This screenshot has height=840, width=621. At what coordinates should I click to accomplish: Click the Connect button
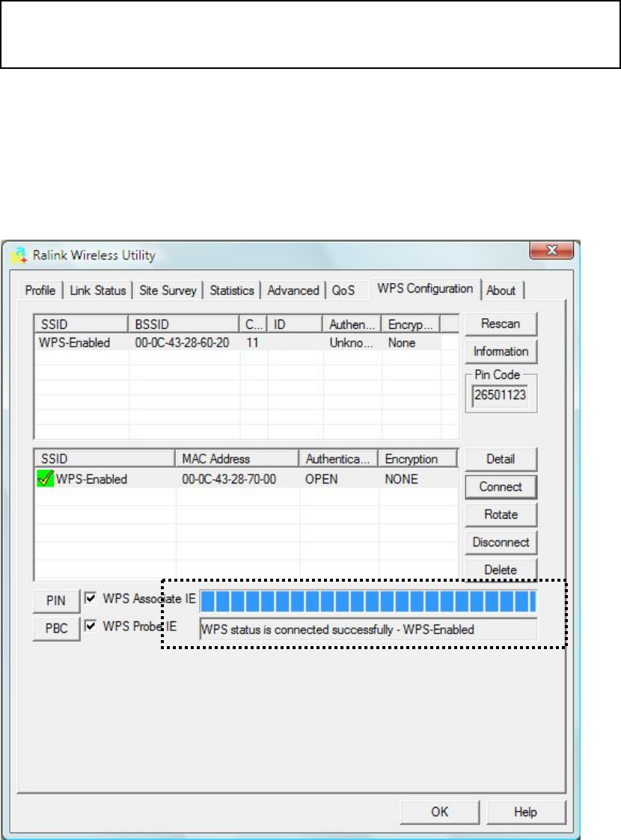(501, 487)
